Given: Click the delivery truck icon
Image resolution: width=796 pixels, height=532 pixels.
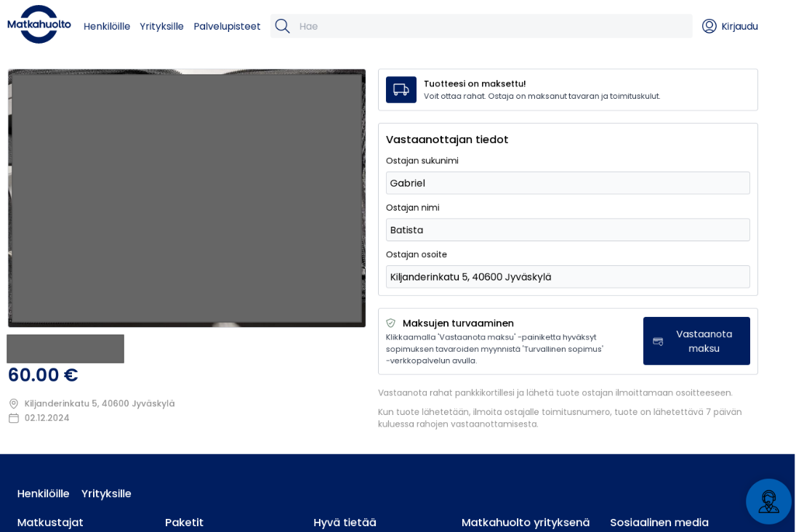Looking at the screenshot, I should click(401, 89).
